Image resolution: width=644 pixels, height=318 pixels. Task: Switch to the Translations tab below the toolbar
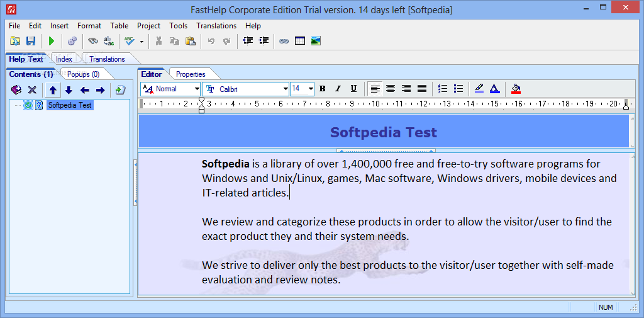pyautogui.click(x=107, y=59)
